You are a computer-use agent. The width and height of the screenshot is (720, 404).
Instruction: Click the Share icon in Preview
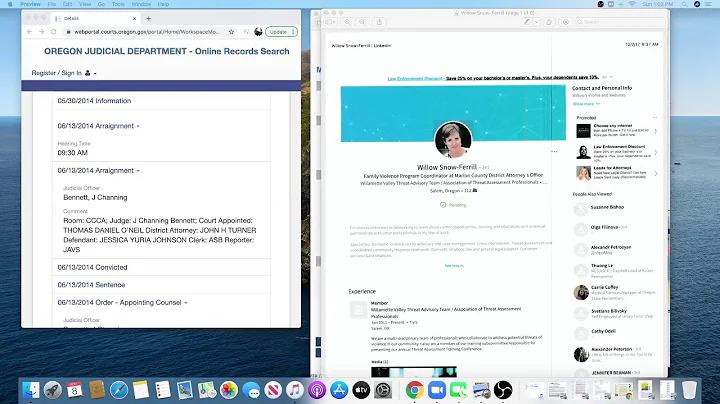[x=379, y=22]
